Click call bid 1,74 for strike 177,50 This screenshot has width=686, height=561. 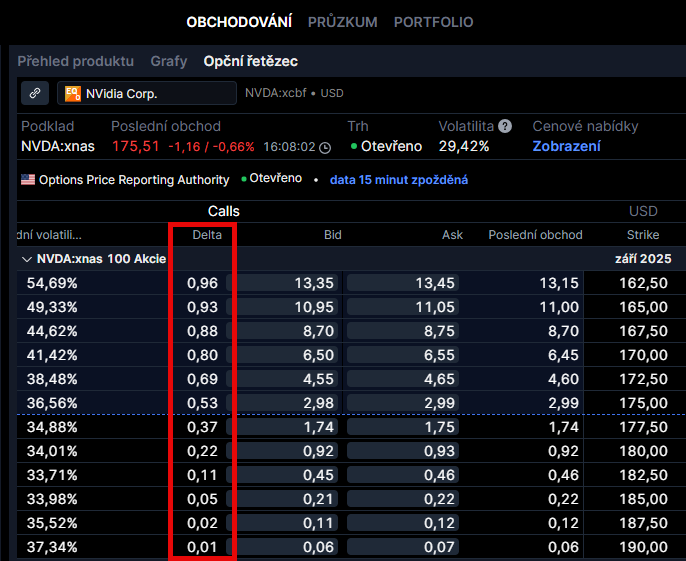pyautogui.click(x=282, y=427)
